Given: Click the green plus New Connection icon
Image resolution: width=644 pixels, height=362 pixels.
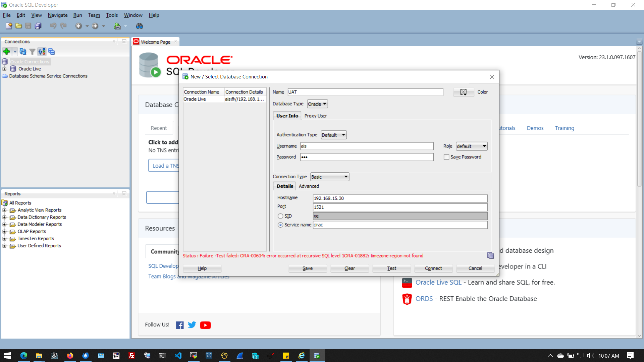Looking at the screenshot, I should [x=6, y=52].
